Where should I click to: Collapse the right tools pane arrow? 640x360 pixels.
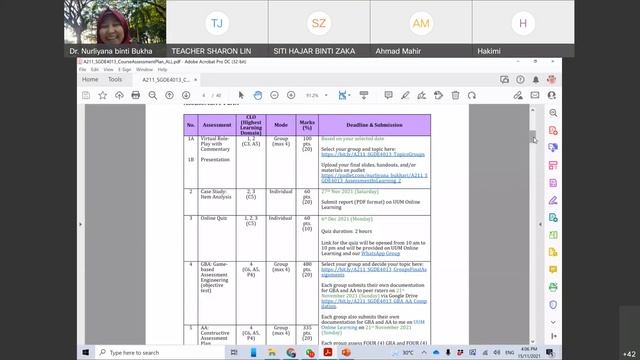point(540,224)
